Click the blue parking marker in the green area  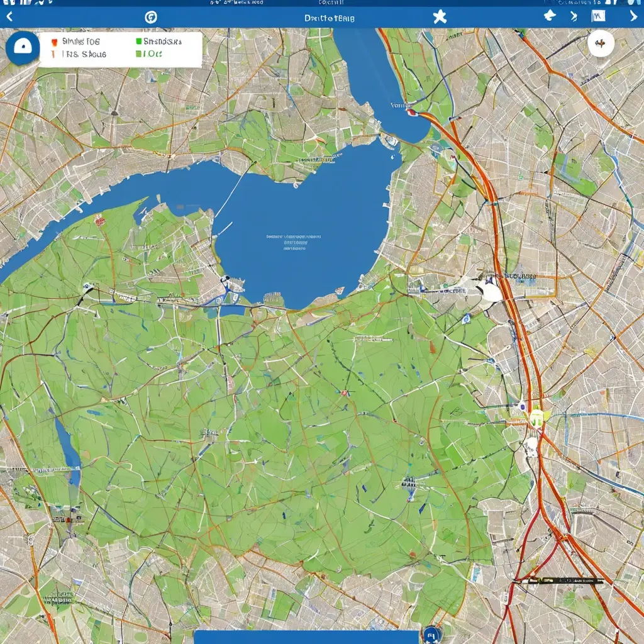465,319
